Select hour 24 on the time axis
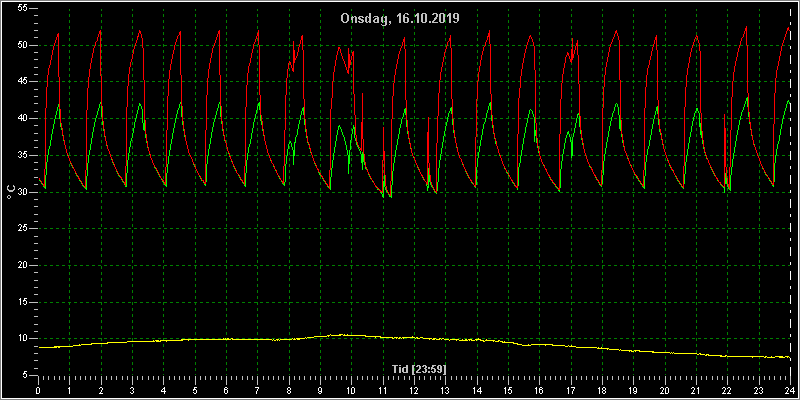The width and height of the screenshot is (800, 400). pyautogui.click(x=790, y=389)
